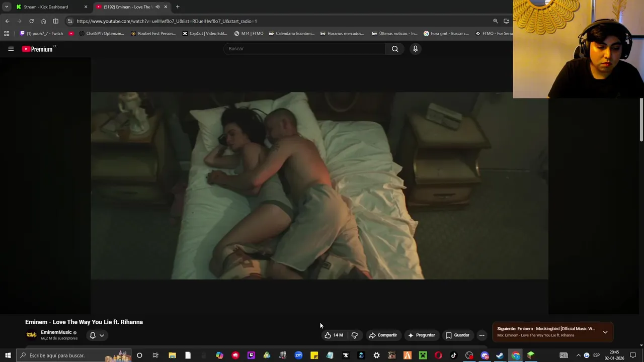This screenshot has height=362, width=644.
Task: Open Horarios mercados bookmark
Action: point(342,34)
